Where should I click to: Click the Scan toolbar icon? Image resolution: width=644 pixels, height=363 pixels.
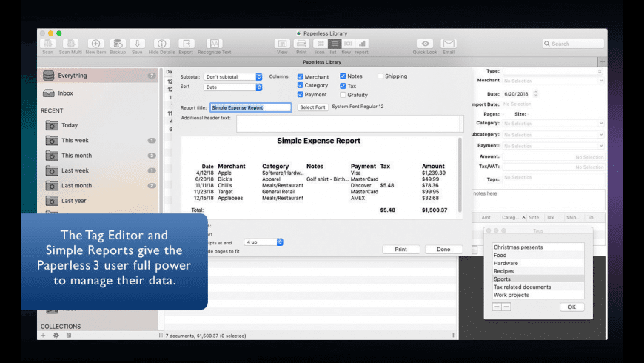48,44
